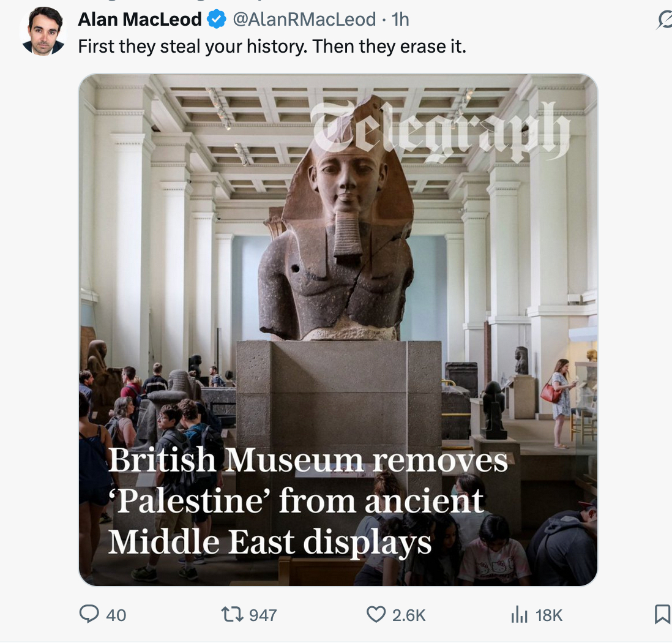Screen dimensions: 672x643
Task: Open the Grok icon at top right
Action: tap(664, 20)
